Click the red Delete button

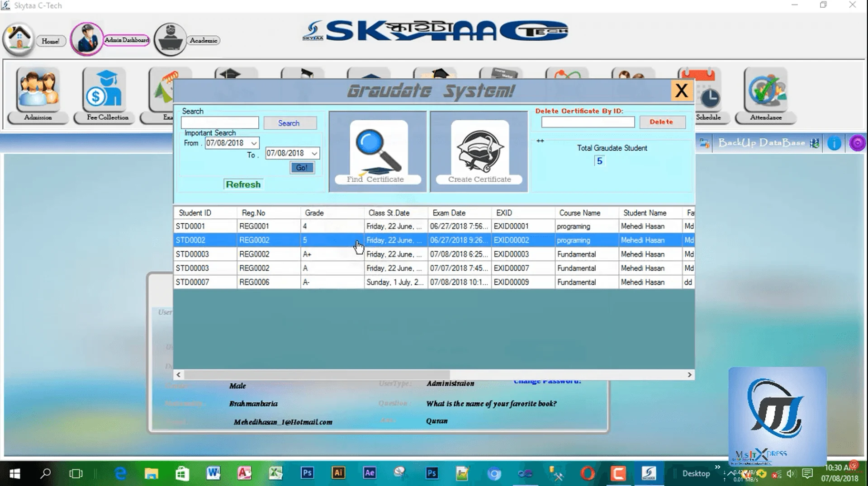[x=662, y=122]
